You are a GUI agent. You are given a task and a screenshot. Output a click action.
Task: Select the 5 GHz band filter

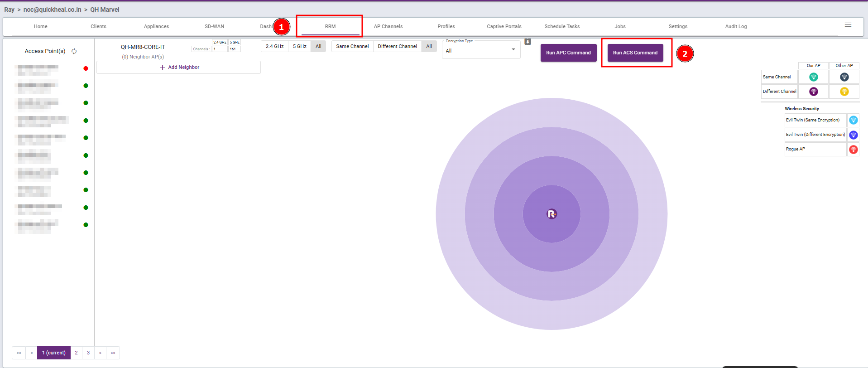[299, 46]
